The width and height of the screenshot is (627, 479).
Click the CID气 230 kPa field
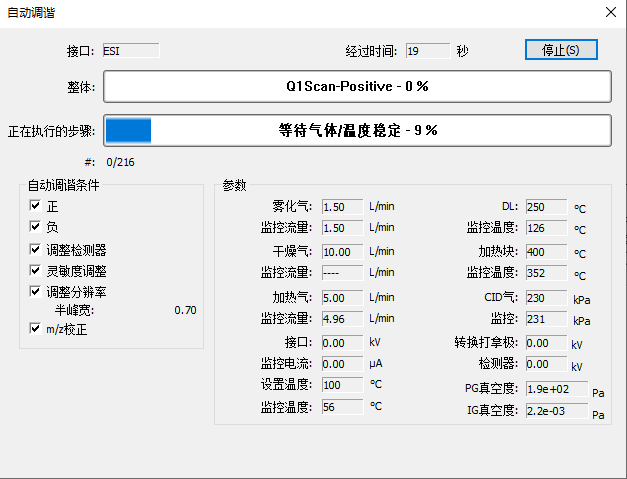pos(545,297)
